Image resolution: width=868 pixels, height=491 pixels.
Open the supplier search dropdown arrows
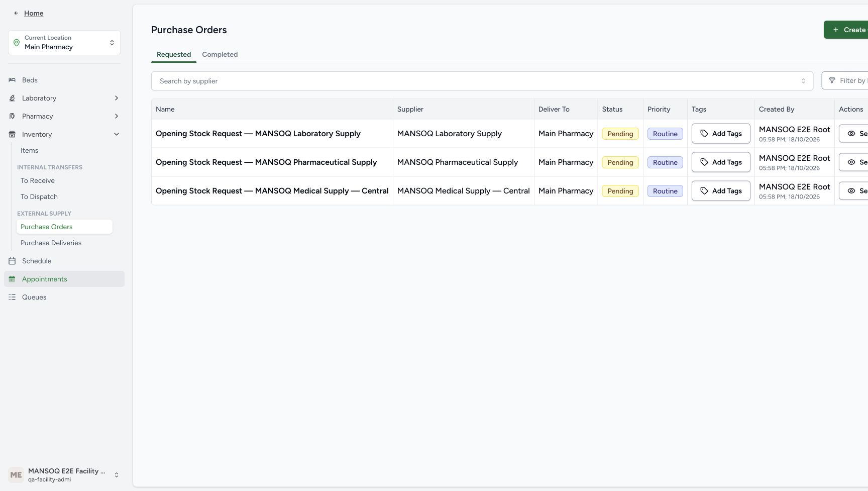(803, 81)
